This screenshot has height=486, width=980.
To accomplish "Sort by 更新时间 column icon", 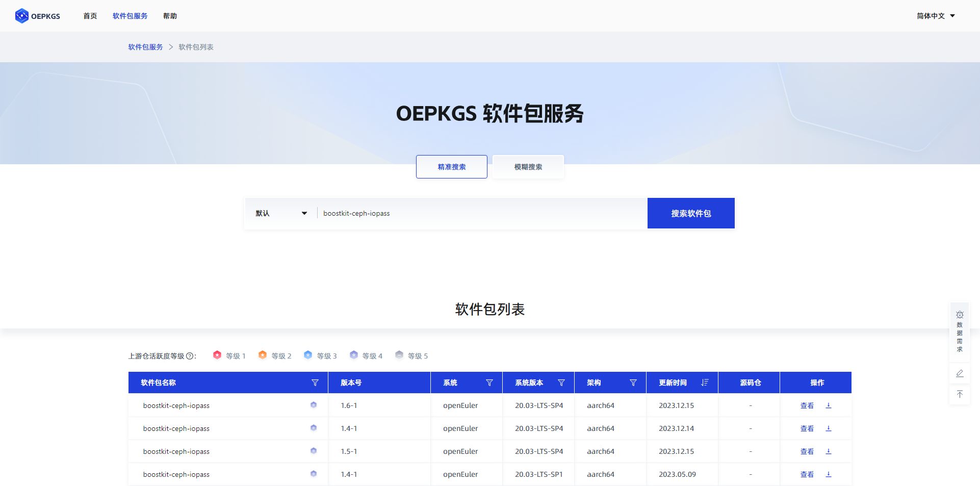I will pos(705,382).
